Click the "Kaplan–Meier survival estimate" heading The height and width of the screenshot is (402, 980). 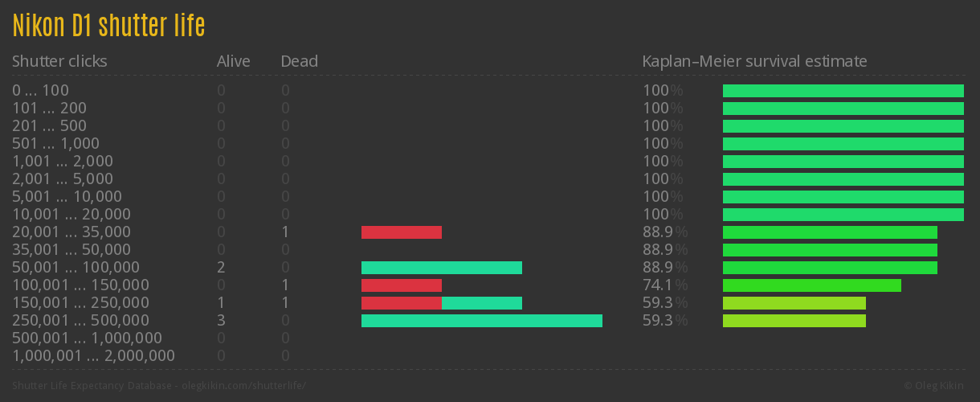[754, 61]
